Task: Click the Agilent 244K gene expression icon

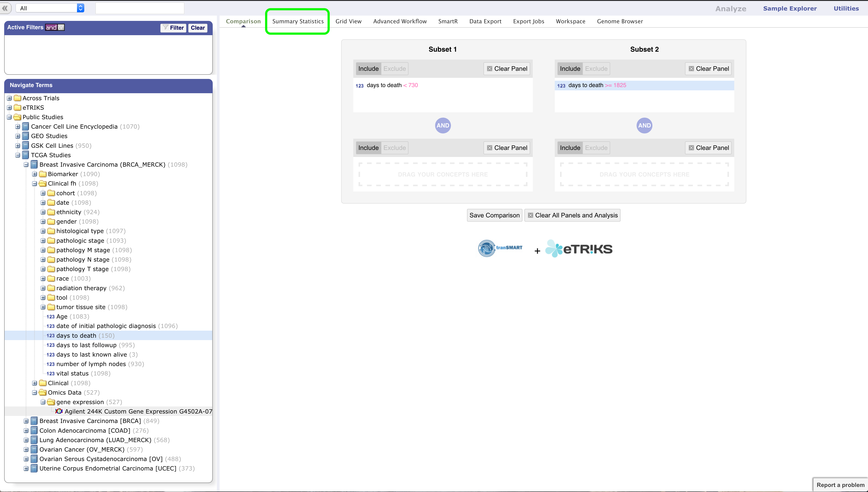Action: point(59,411)
